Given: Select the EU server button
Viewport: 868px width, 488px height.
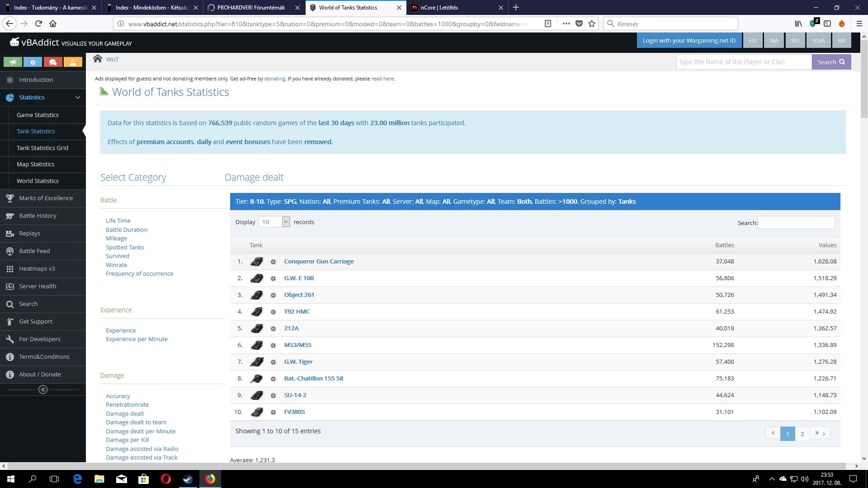Looking at the screenshot, I should [x=753, y=40].
